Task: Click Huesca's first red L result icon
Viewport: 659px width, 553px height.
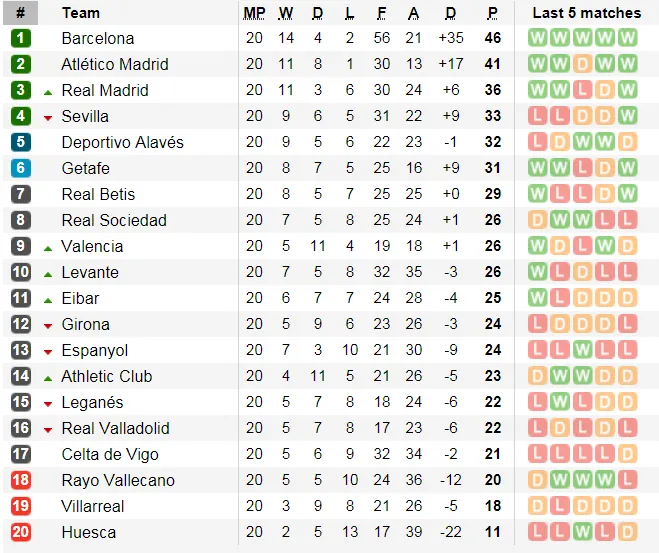Action: click(x=537, y=532)
